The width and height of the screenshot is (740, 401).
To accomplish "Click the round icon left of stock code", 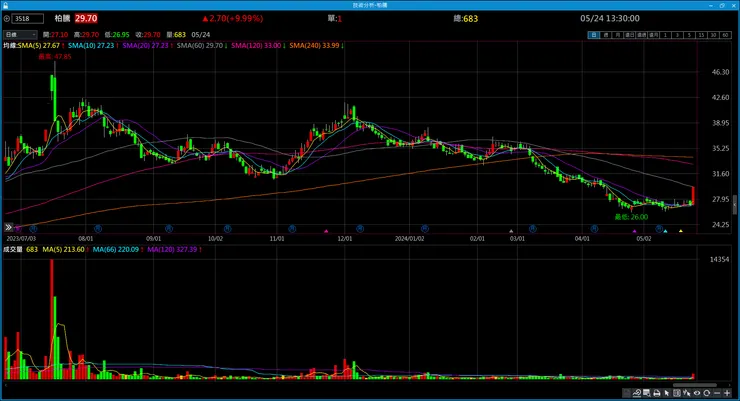I will tap(7, 19).
